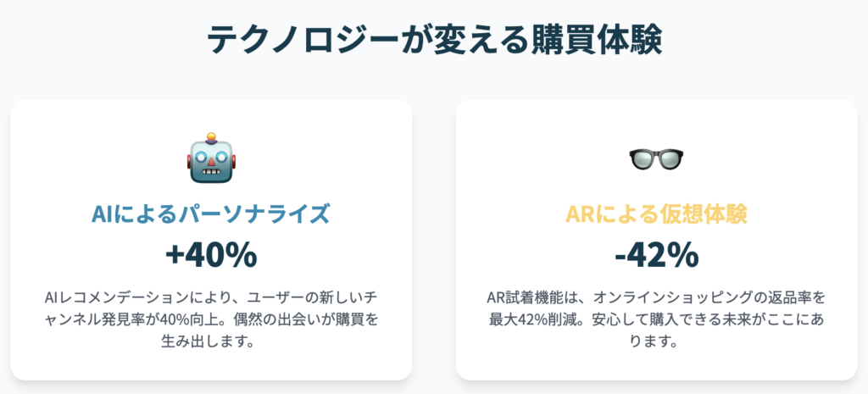Screen dimensions: 868x394
Task: Click the +40% statistic figure
Action: (x=211, y=254)
